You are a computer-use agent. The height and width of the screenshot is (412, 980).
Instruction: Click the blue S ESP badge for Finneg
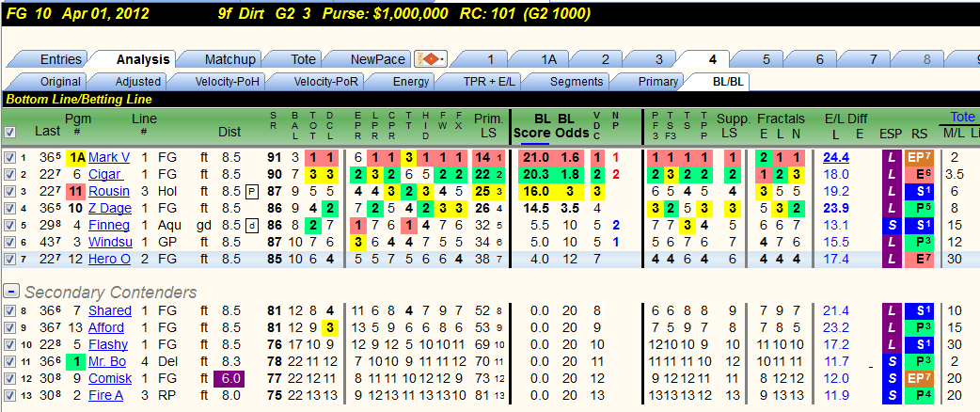click(x=890, y=225)
